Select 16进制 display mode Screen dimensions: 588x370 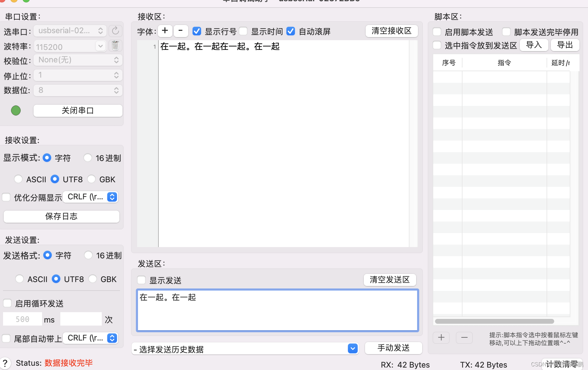tap(88, 158)
